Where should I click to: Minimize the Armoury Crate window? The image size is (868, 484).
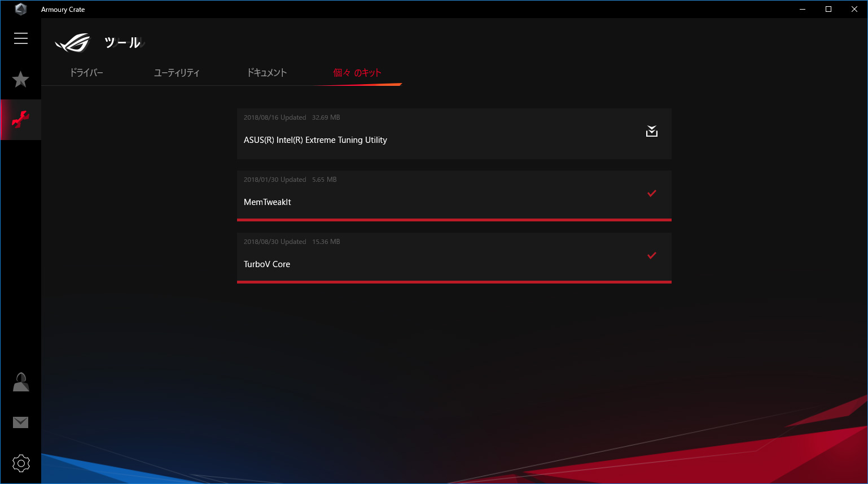click(x=803, y=9)
